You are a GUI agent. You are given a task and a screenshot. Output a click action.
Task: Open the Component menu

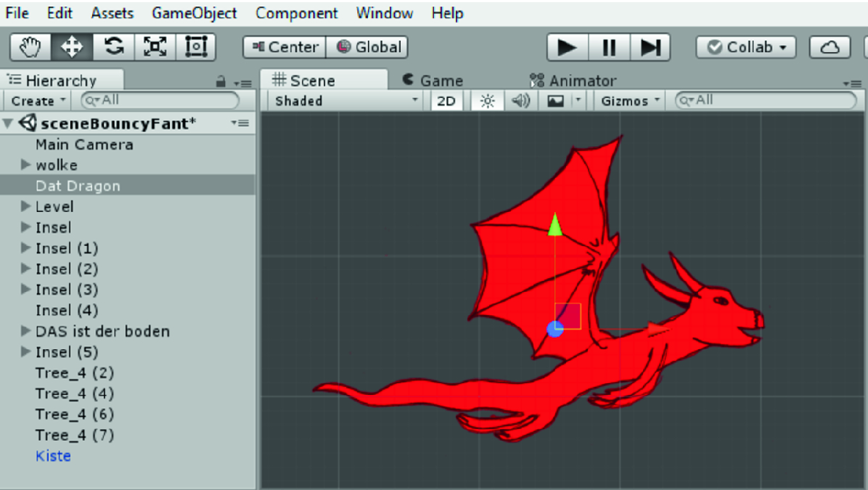(x=297, y=13)
